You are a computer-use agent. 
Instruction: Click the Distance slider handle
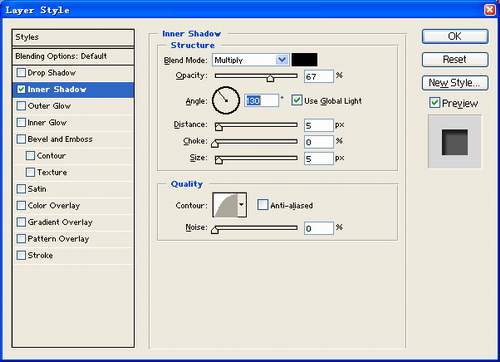point(219,127)
